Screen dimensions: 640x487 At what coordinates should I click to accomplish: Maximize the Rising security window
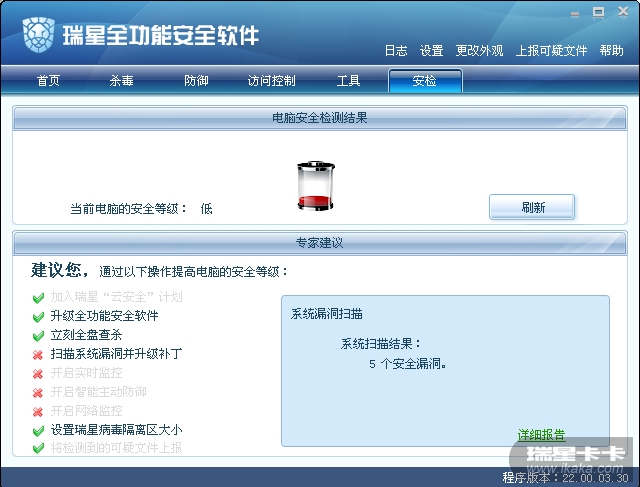coord(598,13)
